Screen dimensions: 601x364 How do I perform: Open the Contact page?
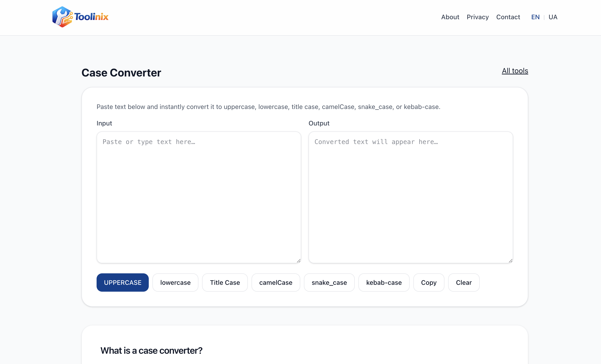[x=508, y=17]
